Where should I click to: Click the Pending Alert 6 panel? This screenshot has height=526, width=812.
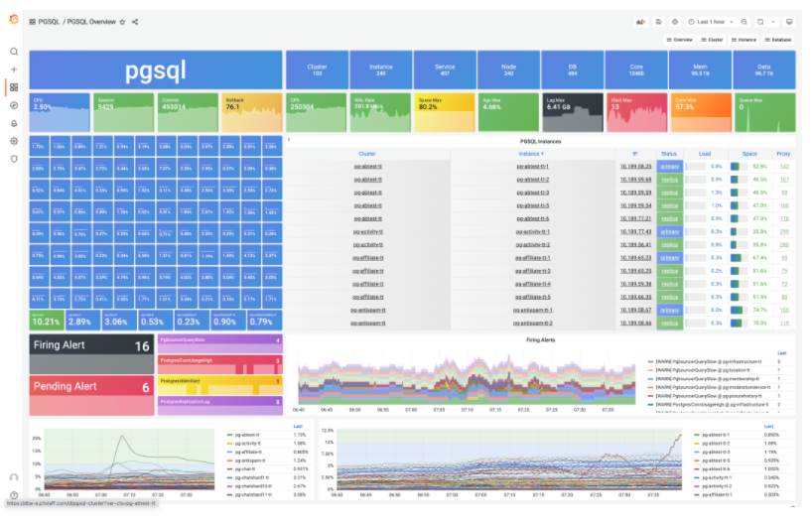point(91,396)
